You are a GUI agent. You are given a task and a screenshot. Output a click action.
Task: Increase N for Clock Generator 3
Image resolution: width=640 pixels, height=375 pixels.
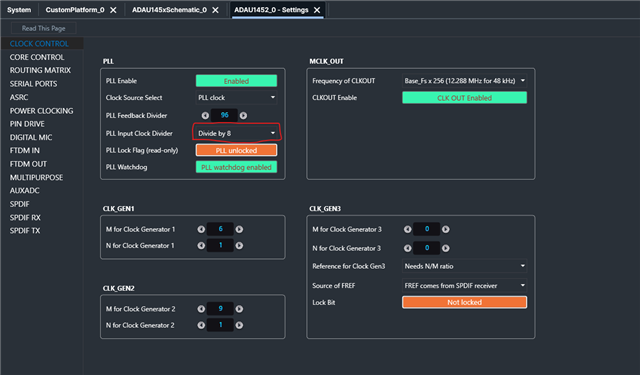pos(446,248)
